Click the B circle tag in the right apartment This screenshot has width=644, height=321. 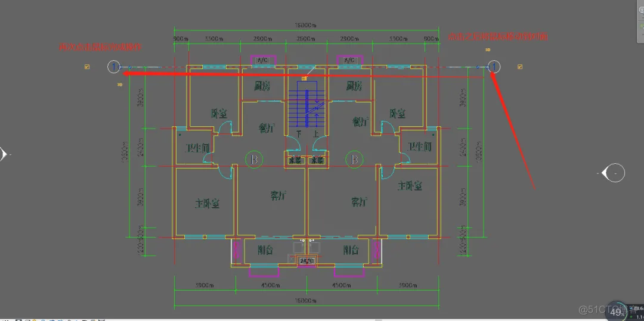click(354, 160)
